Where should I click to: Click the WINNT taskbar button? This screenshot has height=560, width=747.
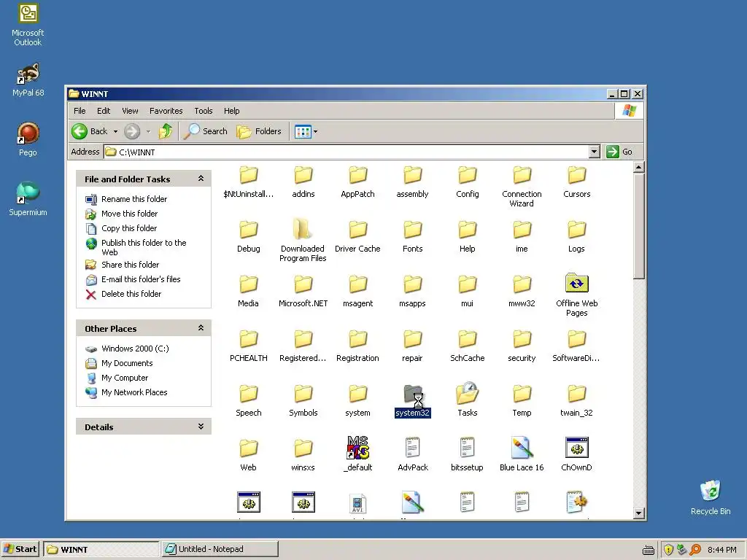point(101,549)
